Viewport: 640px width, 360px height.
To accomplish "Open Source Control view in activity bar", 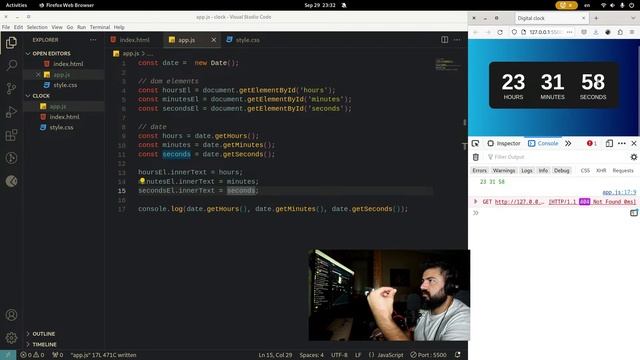I will (x=11, y=88).
